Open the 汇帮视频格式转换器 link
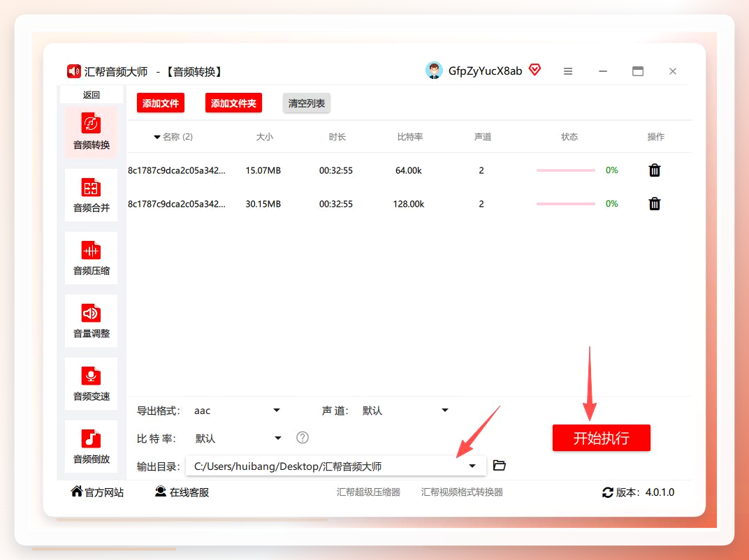The width and height of the screenshot is (749, 560). (462, 492)
